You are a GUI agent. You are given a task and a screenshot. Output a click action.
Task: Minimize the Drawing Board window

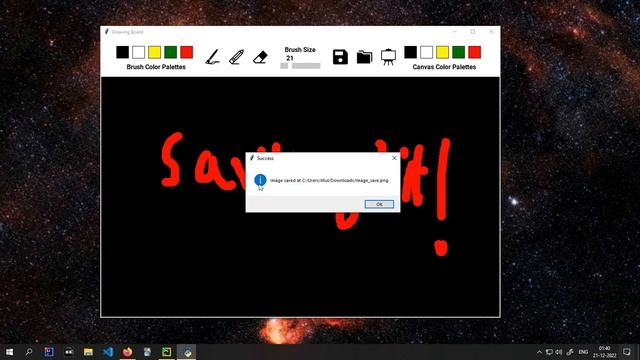coord(455,31)
